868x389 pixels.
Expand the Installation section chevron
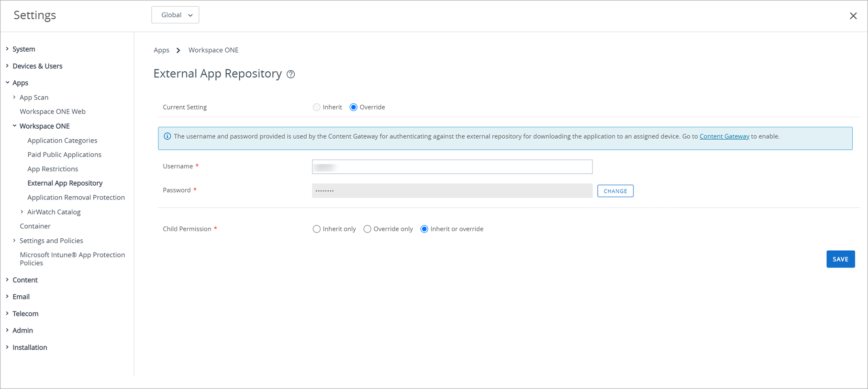pos(7,347)
